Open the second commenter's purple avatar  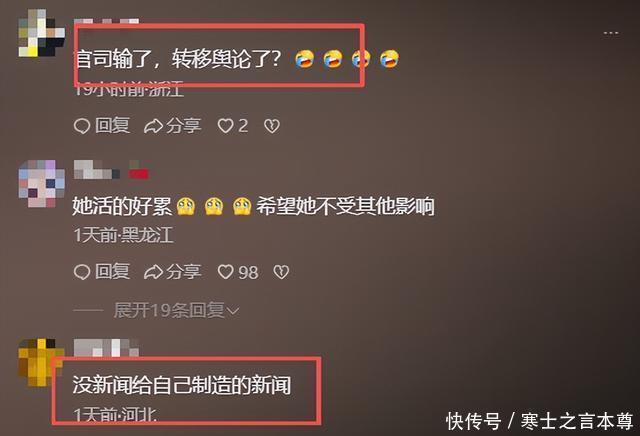point(41,183)
